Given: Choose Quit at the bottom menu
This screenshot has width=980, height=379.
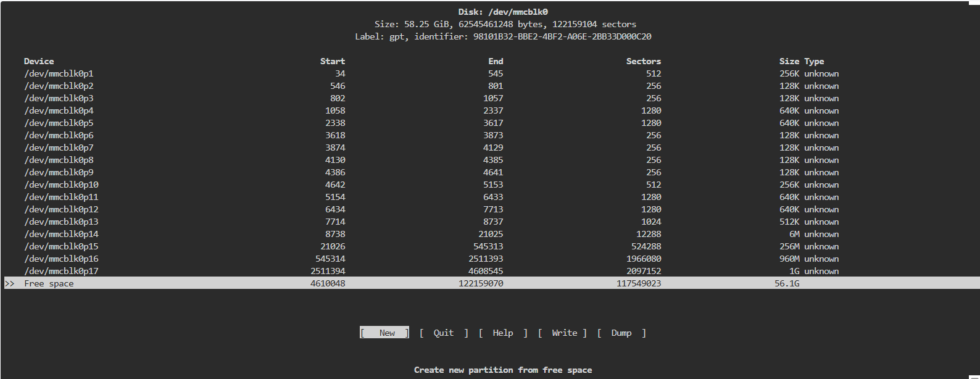Looking at the screenshot, I should click(443, 333).
